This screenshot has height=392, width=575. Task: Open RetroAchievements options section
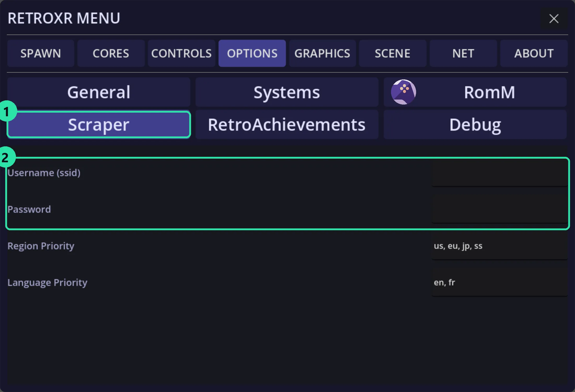(x=287, y=125)
